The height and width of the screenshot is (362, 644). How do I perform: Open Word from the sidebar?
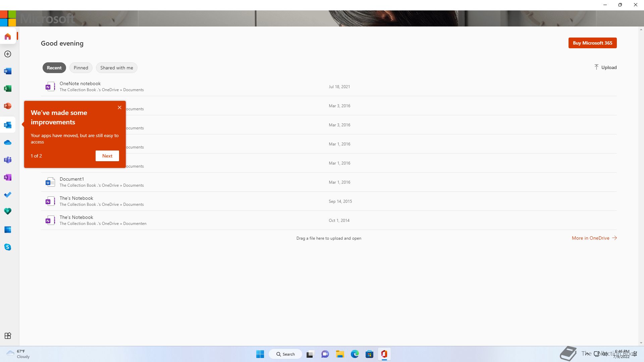pos(8,71)
